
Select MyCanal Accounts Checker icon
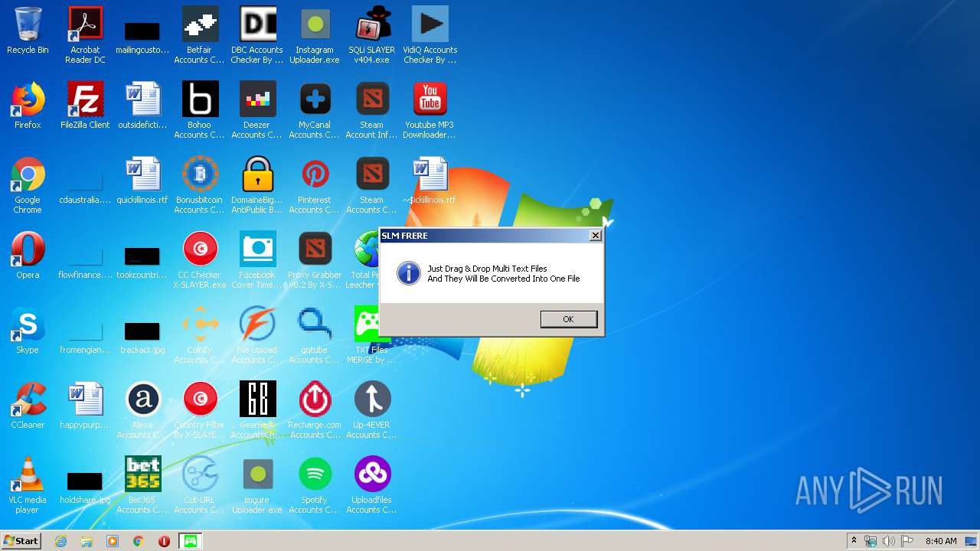315,110
